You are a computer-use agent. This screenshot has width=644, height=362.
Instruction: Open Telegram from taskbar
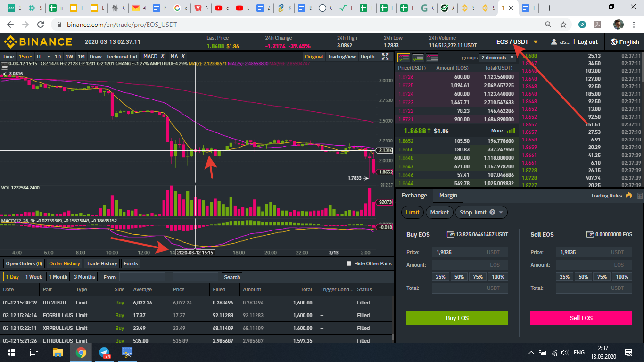(x=105, y=352)
